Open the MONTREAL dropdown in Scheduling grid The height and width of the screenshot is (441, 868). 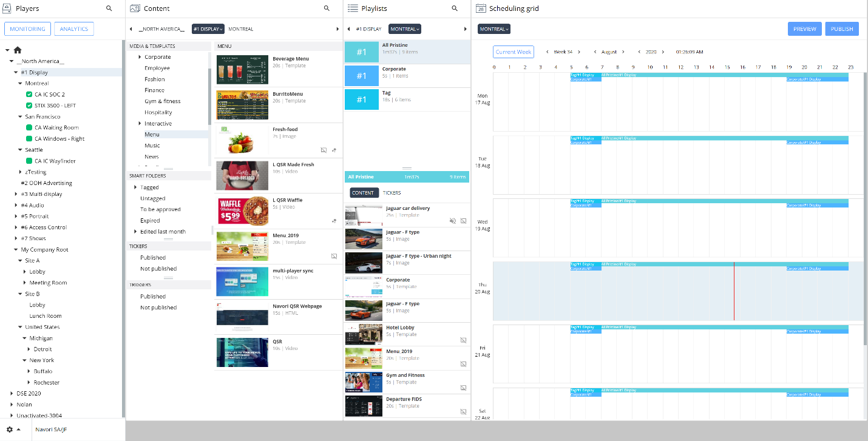click(x=494, y=29)
